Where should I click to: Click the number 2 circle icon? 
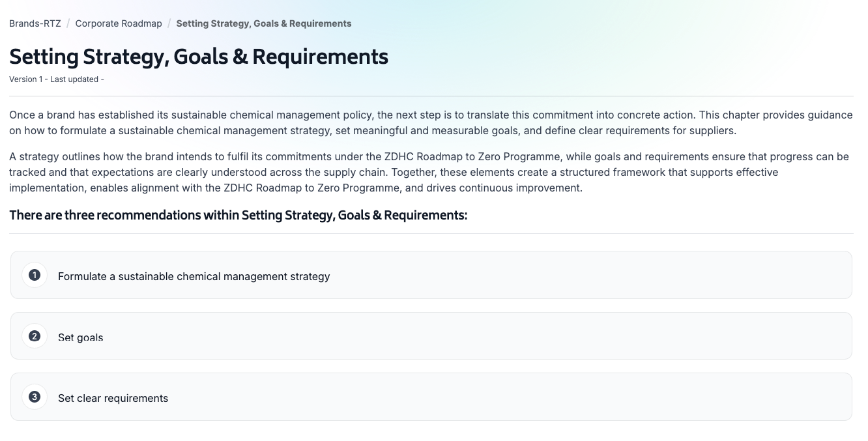click(x=35, y=336)
